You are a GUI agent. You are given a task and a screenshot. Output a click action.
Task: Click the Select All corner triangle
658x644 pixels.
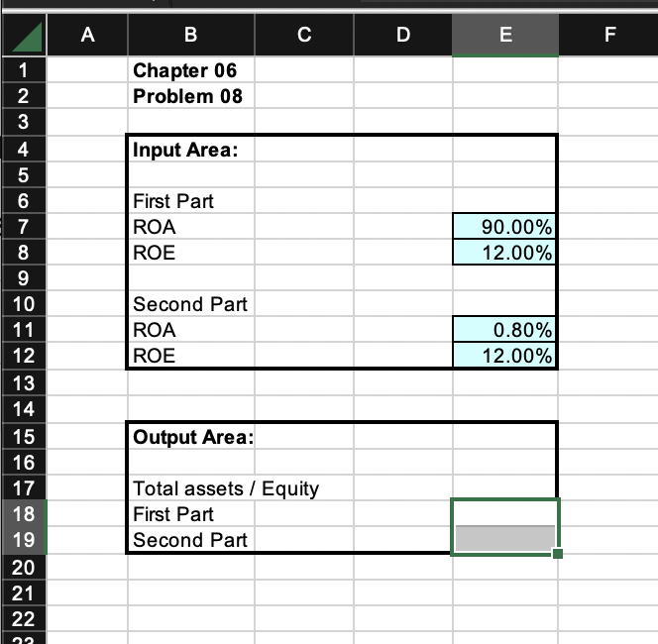pos(28,37)
